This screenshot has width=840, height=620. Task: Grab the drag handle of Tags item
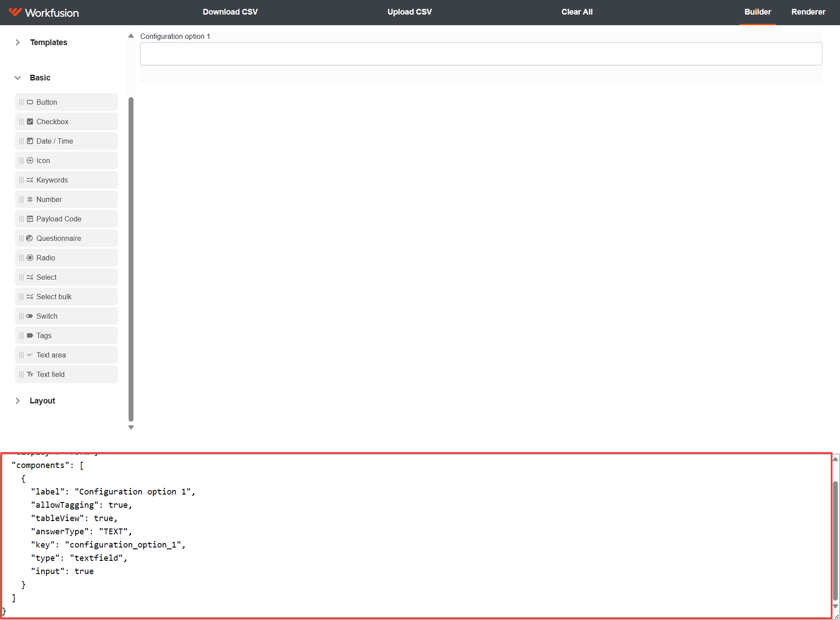click(x=21, y=335)
